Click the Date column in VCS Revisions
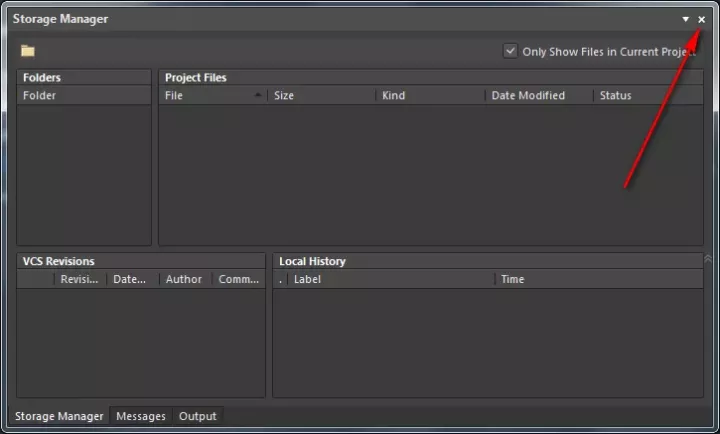Viewport: 720px width, 434px height. point(132,280)
